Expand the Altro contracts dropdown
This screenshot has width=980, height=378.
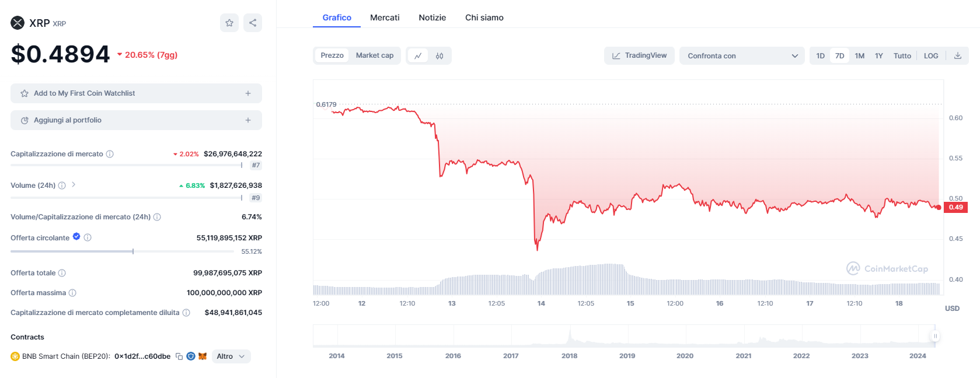pos(231,356)
